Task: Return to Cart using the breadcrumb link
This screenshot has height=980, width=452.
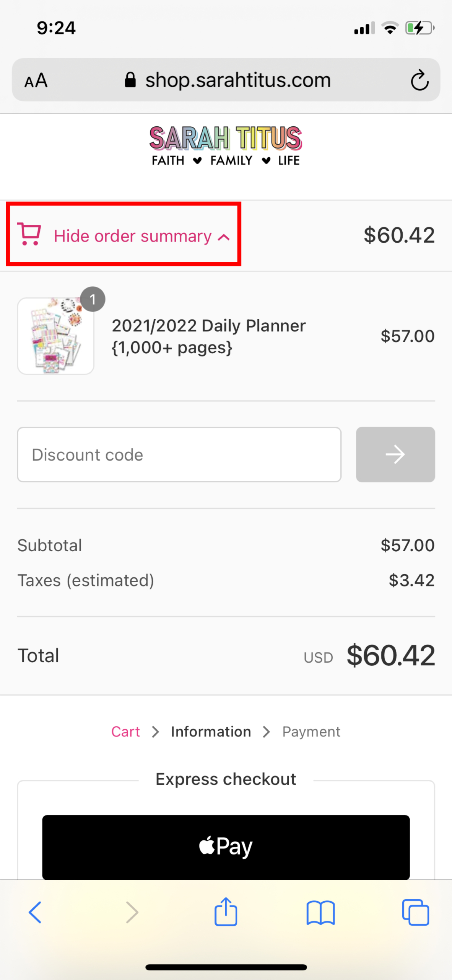Action: (126, 732)
